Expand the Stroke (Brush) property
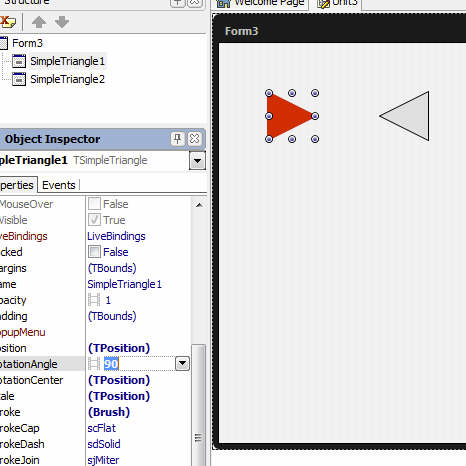 coord(109,412)
